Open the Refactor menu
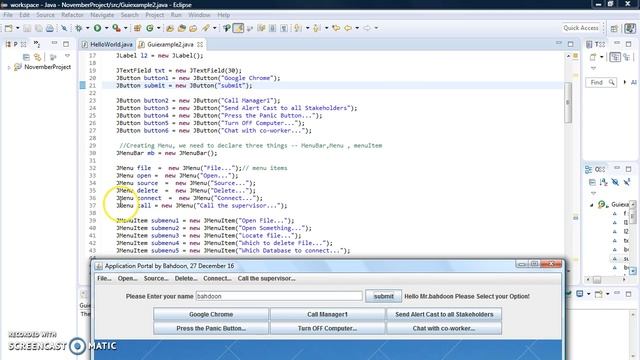The width and height of the screenshot is (640, 360). coord(72,15)
